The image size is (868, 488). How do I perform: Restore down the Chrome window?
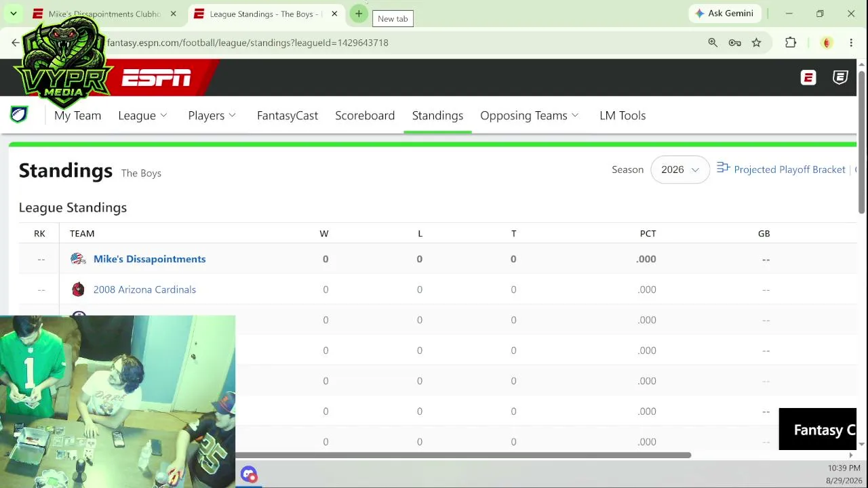click(820, 14)
